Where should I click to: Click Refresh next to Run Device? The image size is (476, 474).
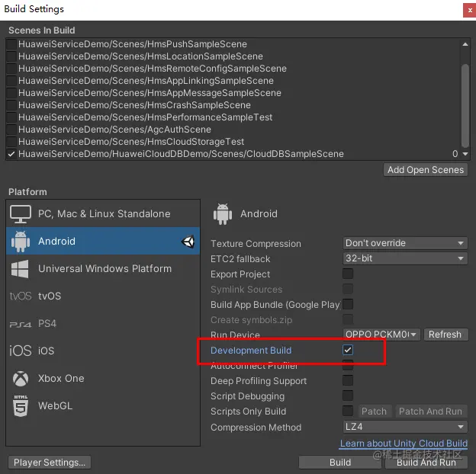445,335
